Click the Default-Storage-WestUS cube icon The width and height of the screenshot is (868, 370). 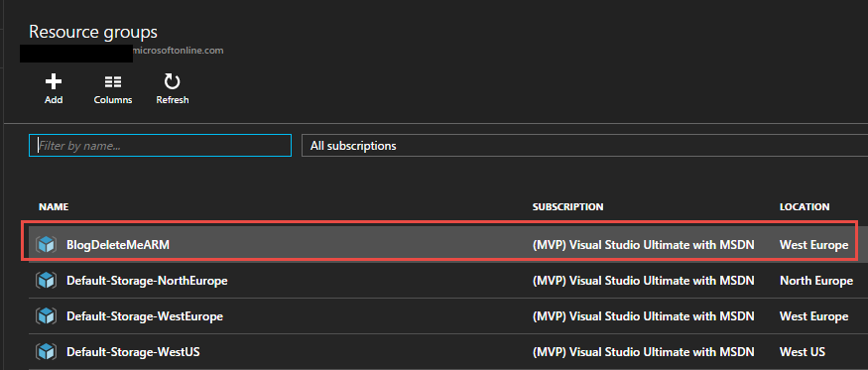click(47, 352)
